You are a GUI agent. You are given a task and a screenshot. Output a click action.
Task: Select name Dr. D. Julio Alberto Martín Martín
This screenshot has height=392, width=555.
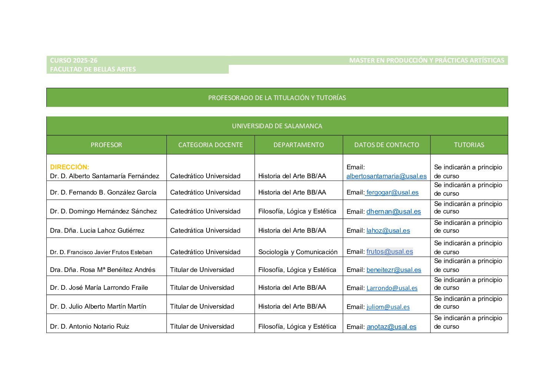click(98, 306)
